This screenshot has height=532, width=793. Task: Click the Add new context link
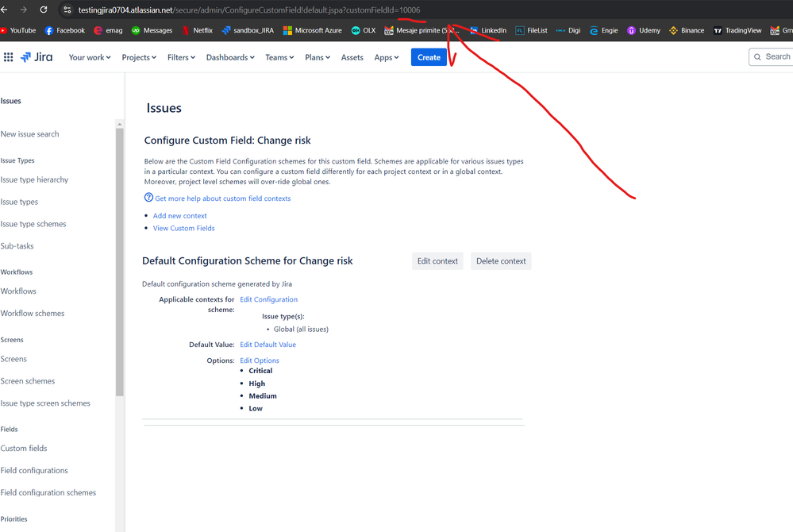(x=179, y=216)
